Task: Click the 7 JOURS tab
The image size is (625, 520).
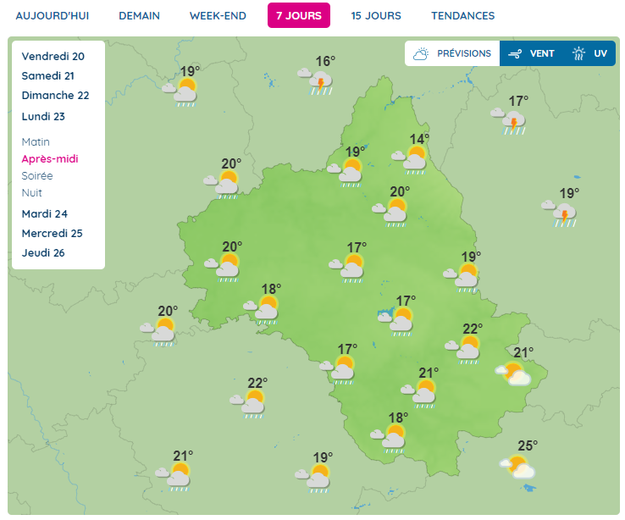Action: (299, 16)
